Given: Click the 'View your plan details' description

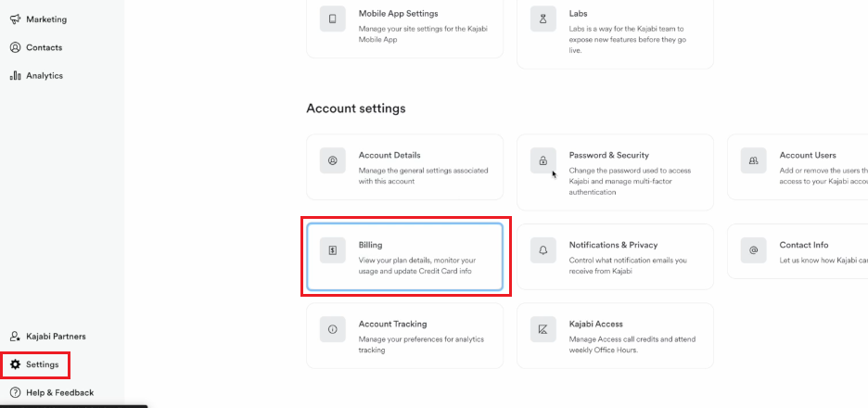Looking at the screenshot, I should (x=417, y=266).
